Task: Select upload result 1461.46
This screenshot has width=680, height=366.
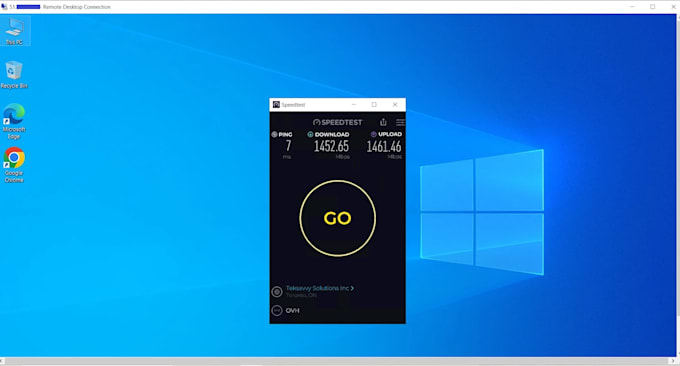Action: pos(384,147)
